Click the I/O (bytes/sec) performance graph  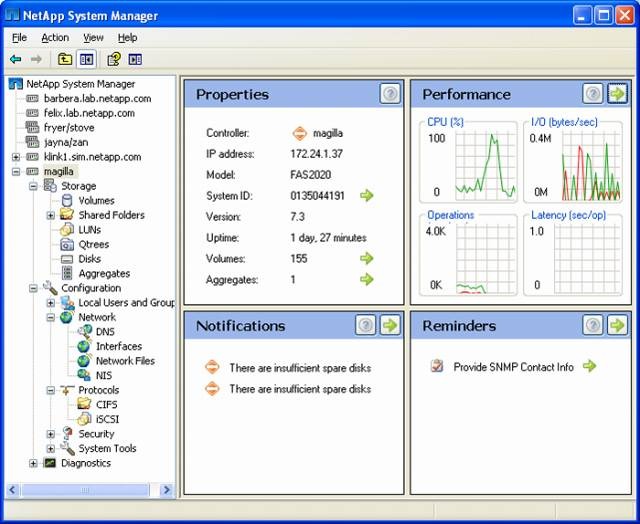573,161
